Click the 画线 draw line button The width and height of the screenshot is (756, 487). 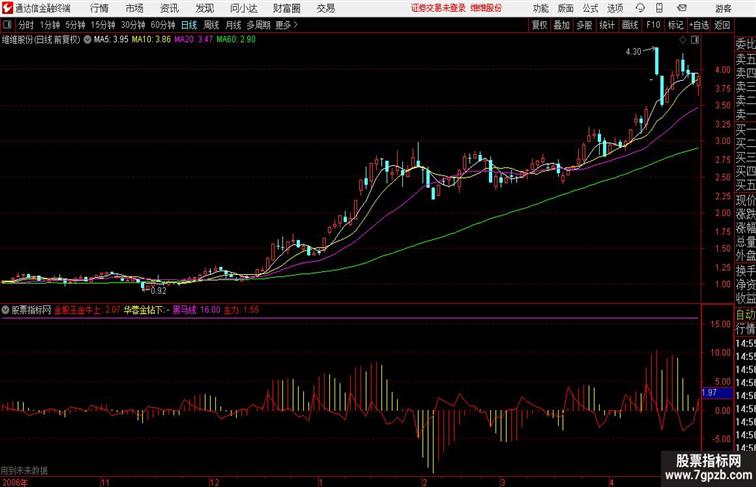pyautogui.click(x=630, y=25)
